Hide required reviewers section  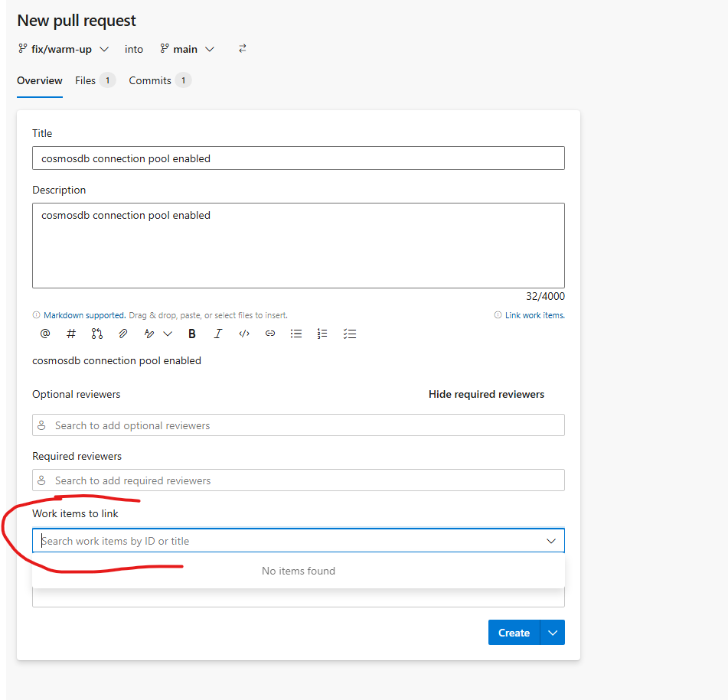(x=486, y=394)
